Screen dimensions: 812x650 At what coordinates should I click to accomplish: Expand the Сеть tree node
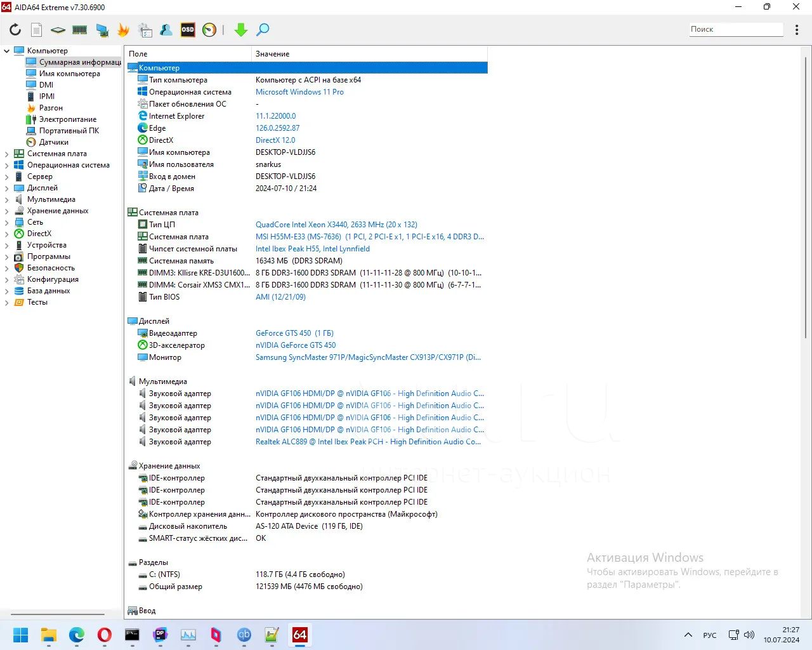7,222
